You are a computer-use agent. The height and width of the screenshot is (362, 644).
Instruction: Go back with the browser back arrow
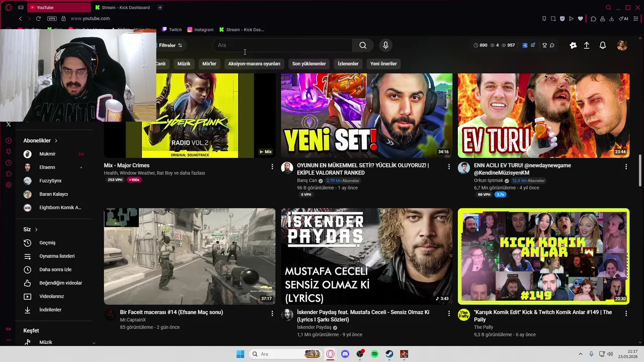20,19
